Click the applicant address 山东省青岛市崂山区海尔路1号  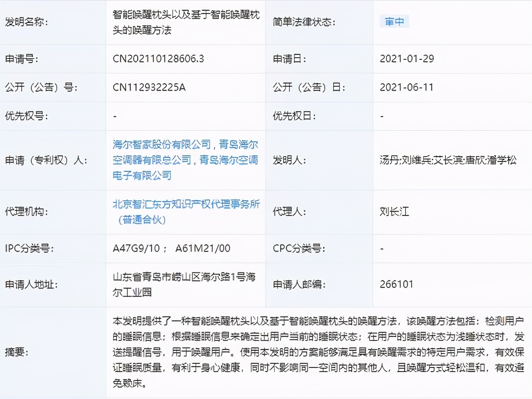pyautogui.click(x=178, y=277)
